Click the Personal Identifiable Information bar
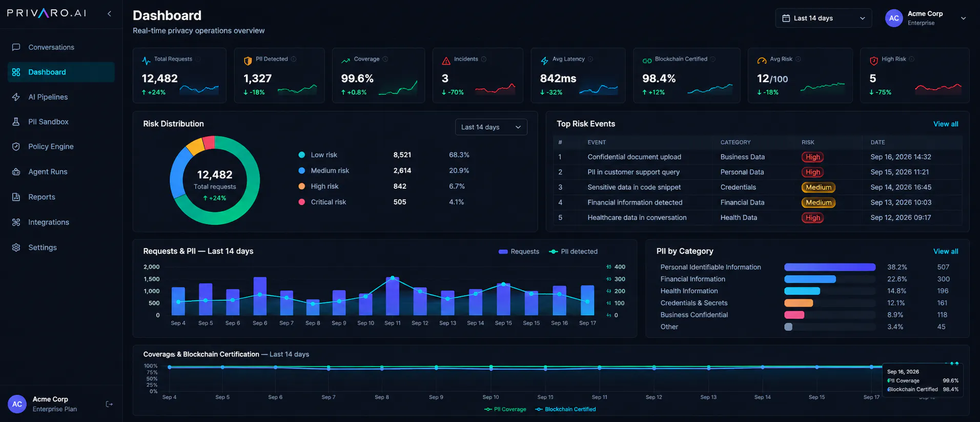Screen dimensions: 980x422 830,267
